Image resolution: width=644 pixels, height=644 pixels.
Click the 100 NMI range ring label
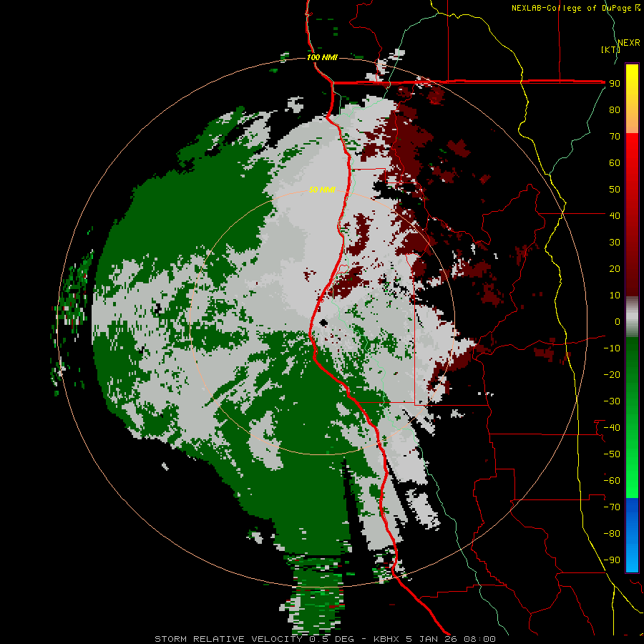coord(322,57)
